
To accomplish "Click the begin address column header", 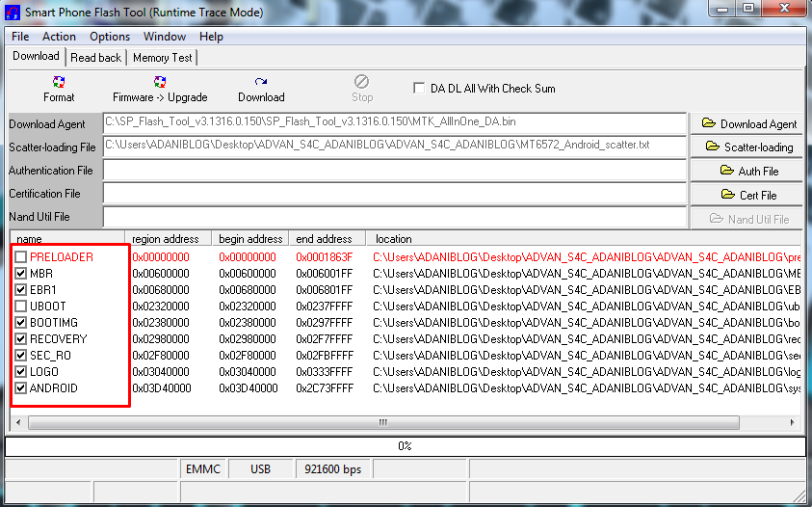I will [250, 238].
